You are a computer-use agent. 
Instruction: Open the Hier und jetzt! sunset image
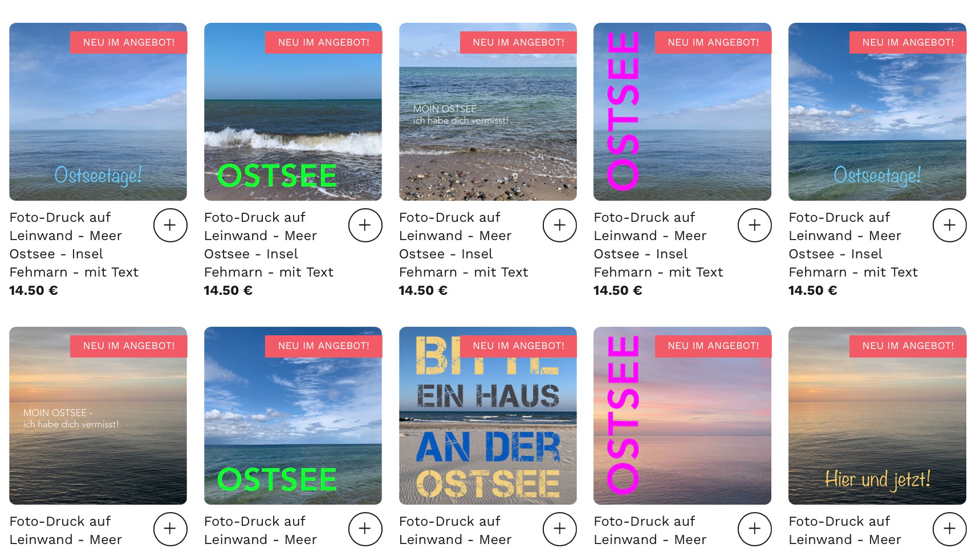click(877, 416)
